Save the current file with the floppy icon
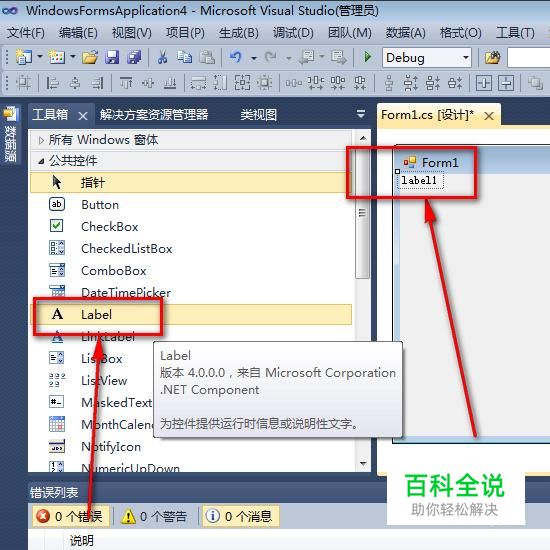 point(112,57)
